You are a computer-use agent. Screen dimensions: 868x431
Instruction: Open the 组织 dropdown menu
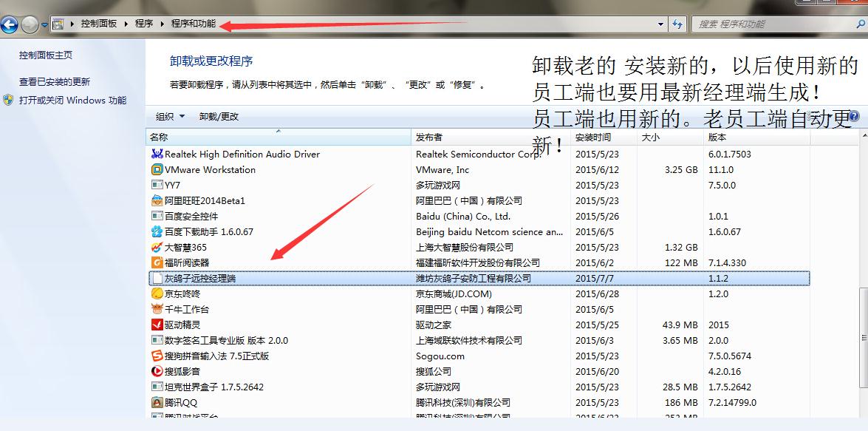(171, 116)
